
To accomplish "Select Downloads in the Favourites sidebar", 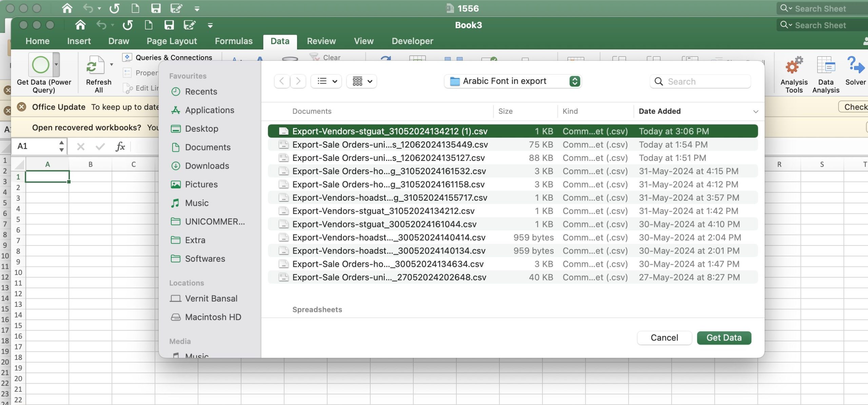I will (207, 166).
